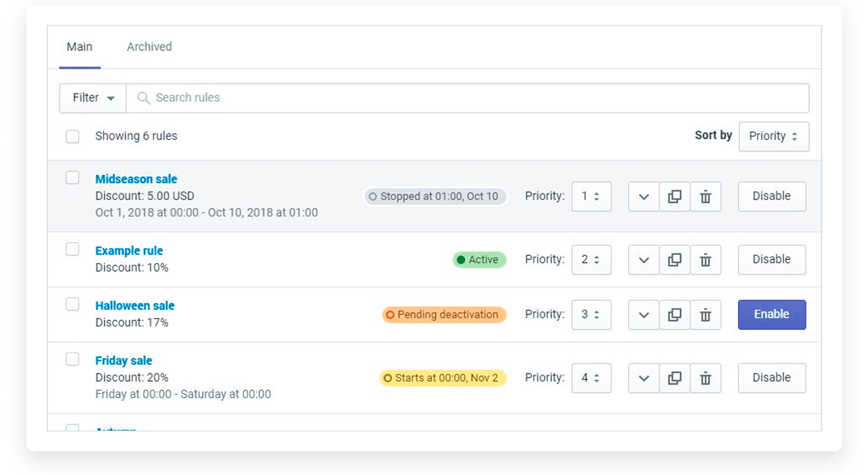The width and height of the screenshot is (868, 475).
Task: Open the Filter dropdown
Action: point(93,98)
